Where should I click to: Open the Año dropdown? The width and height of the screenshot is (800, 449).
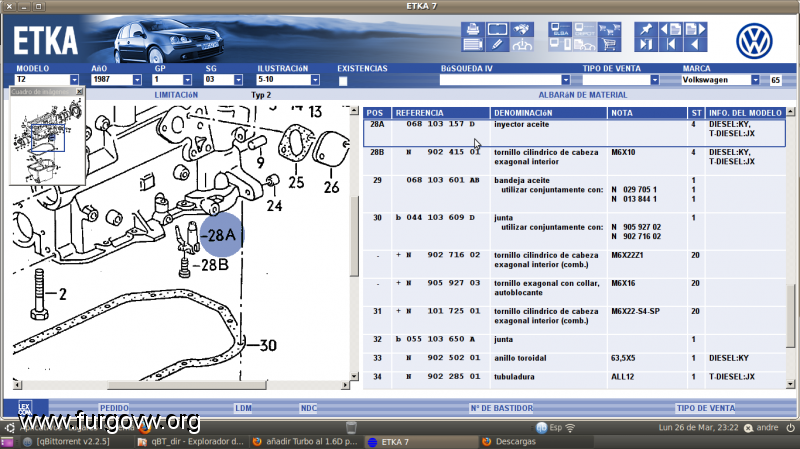[137, 80]
